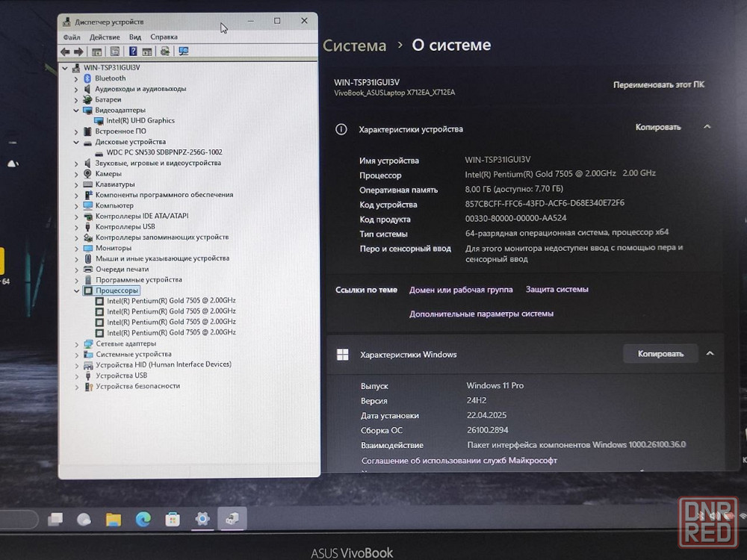The image size is (747, 560).
Task: Open the Properties sheet toolbar icon
Action: [x=115, y=52]
